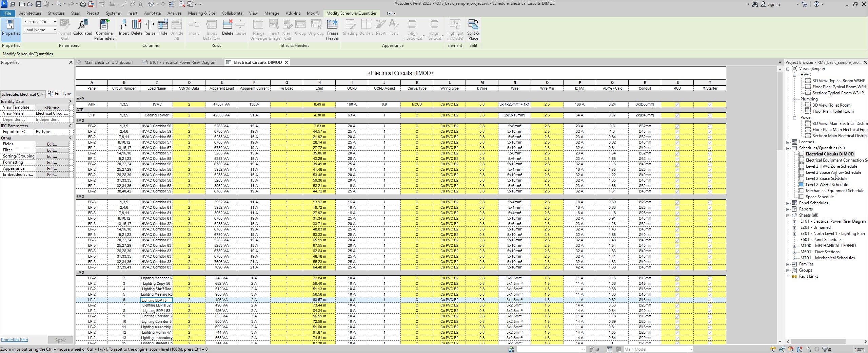
Task: Open the Analyze ribbon tab
Action: click(174, 13)
